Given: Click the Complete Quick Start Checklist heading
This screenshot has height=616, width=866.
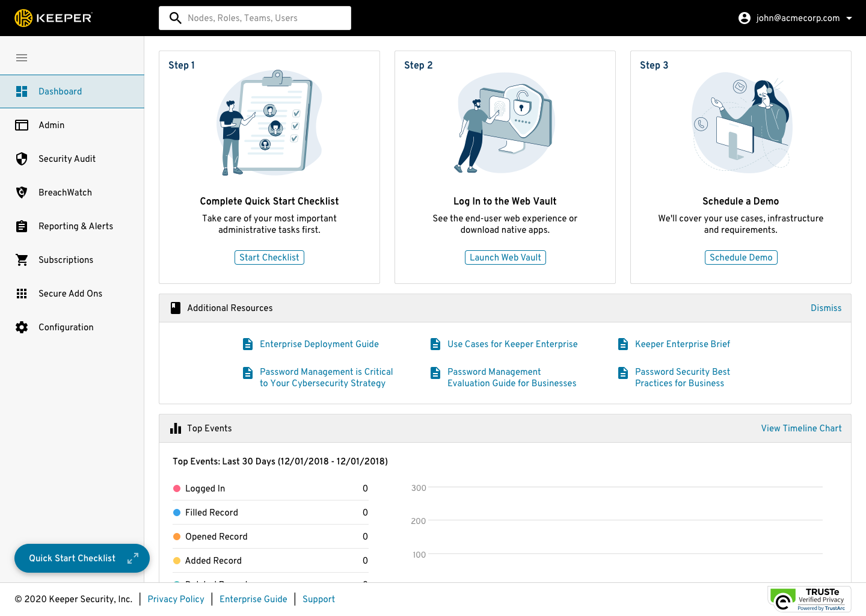Looking at the screenshot, I should tap(269, 201).
